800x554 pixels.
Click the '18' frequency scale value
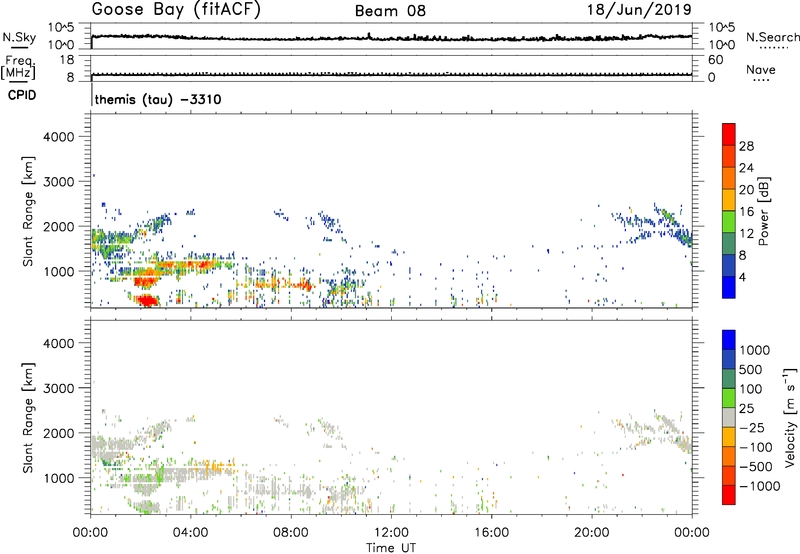[66, 60]
